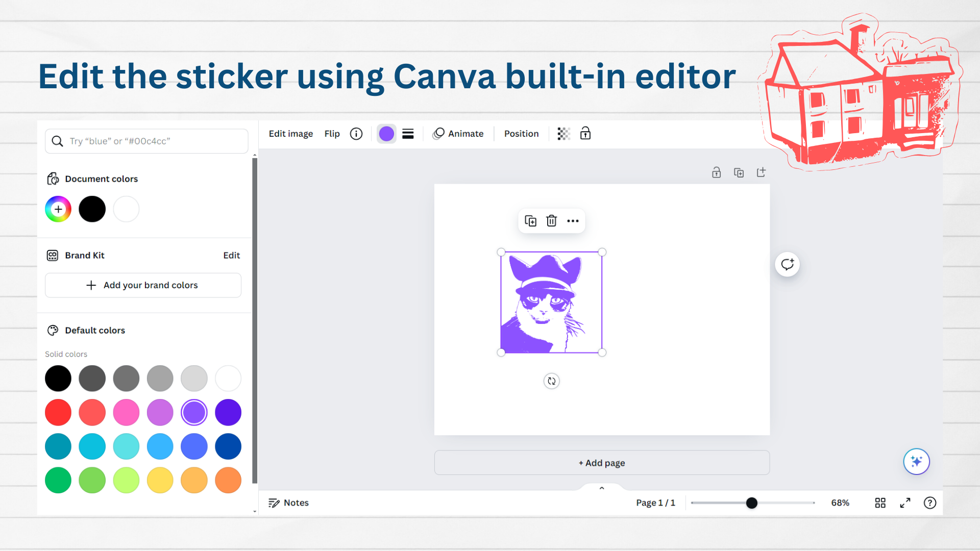Open the line style icon
The image size is (980, 551).
pos(408,134)
